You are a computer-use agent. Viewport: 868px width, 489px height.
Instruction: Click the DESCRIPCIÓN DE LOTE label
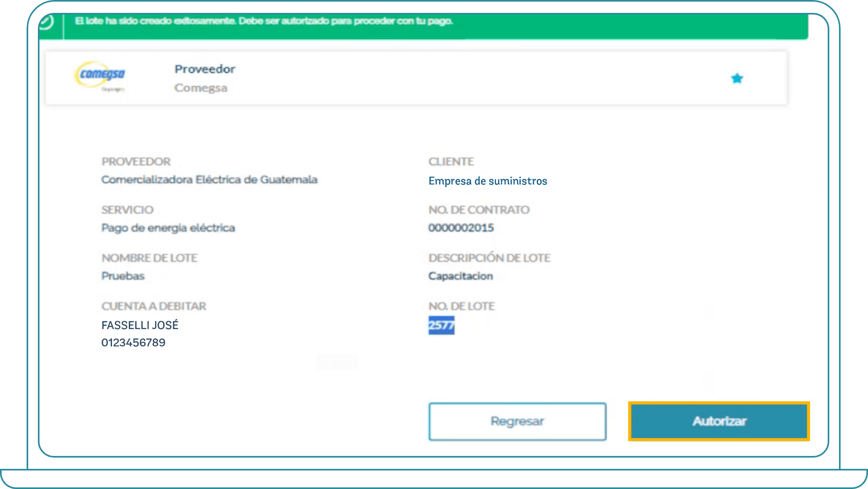[x=489, y=258]
